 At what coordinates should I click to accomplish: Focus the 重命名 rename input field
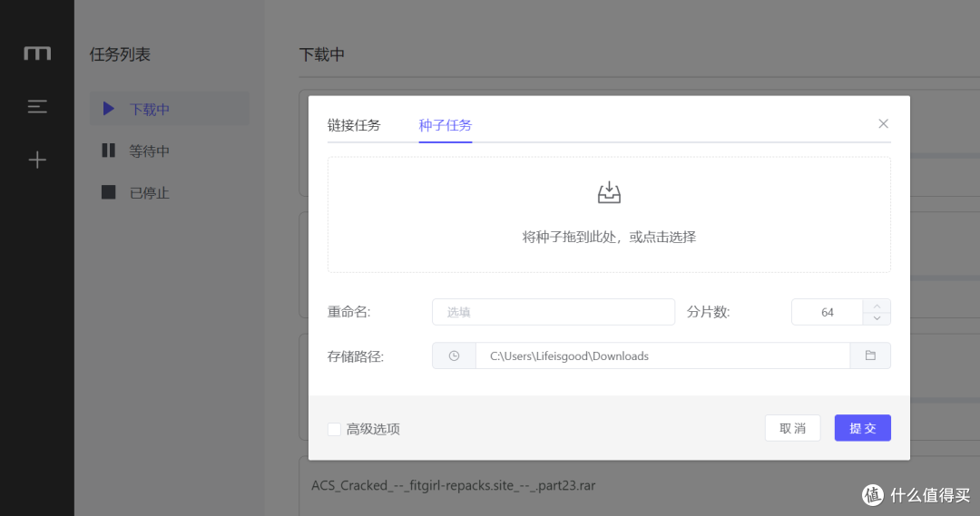tap(554, 312)
